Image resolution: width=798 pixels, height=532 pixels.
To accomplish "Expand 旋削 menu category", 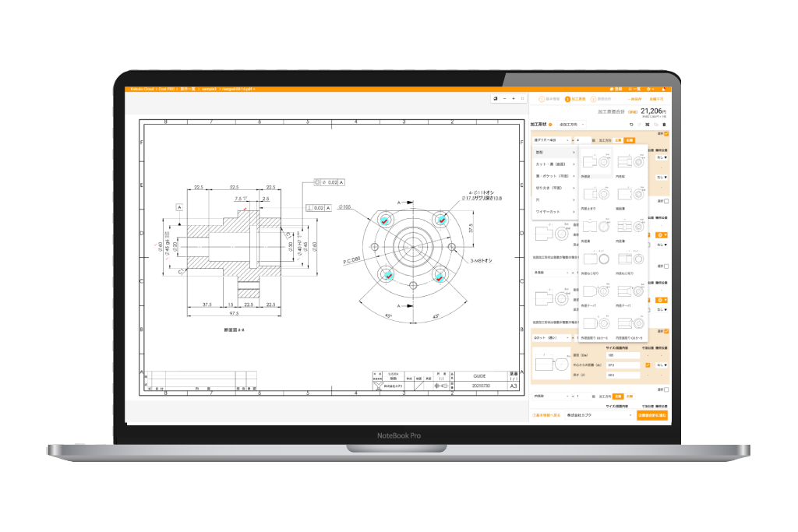I will (554, 152).
